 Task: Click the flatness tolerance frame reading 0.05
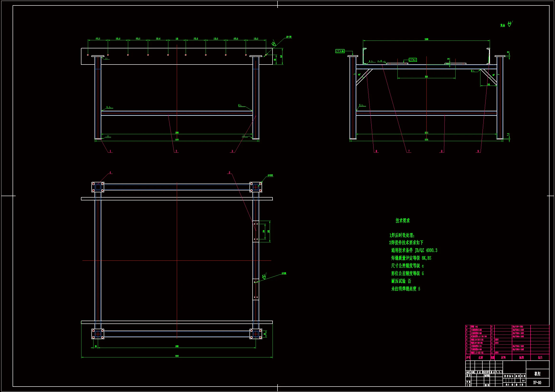tap(340, 51)
